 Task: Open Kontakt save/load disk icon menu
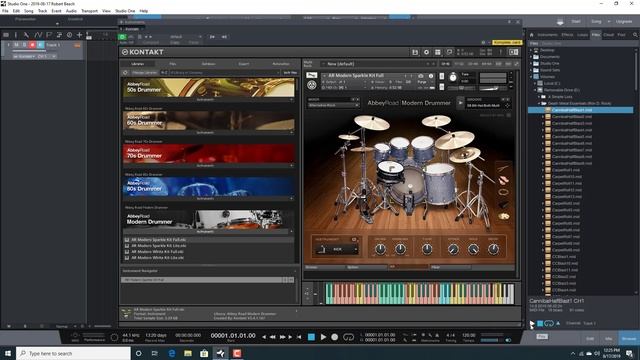tap(415, 52)
